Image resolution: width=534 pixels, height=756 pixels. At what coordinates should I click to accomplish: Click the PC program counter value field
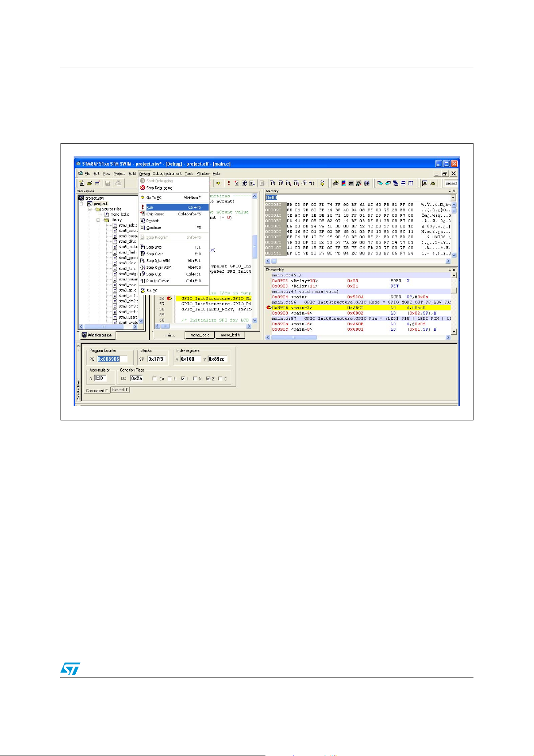112,359
